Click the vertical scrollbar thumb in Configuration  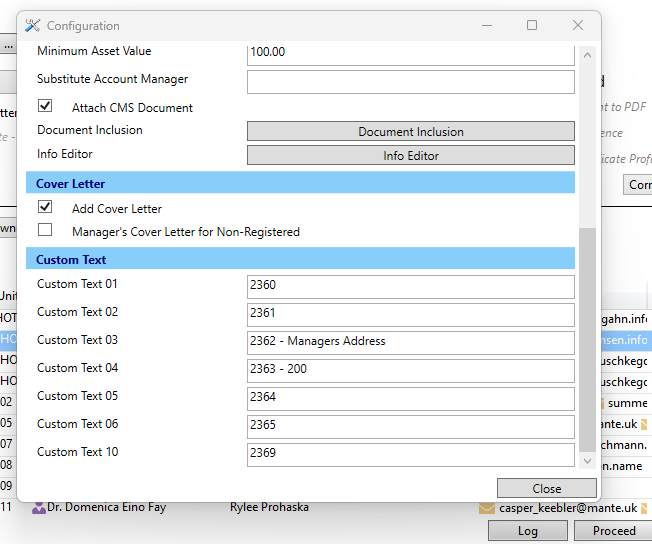pos(587,340)
